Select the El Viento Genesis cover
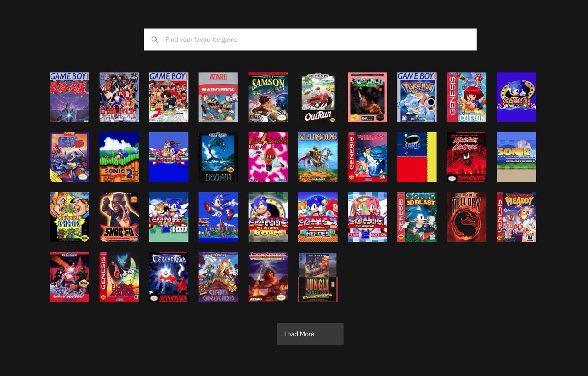This screenshot has height=376, width=588. (x=69, y=277)
